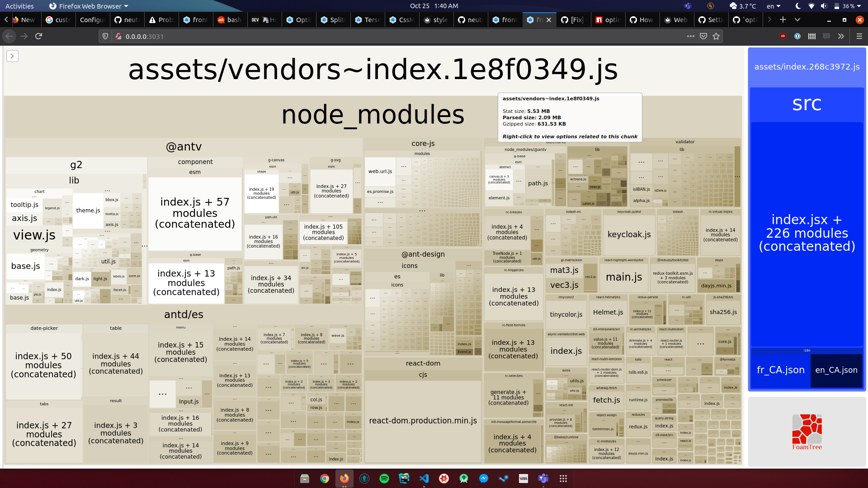Switch to the 'How' GitHub tab
The width and height of the screenshot is (868, 488).
pyautogui.click(x=642, y=20)
